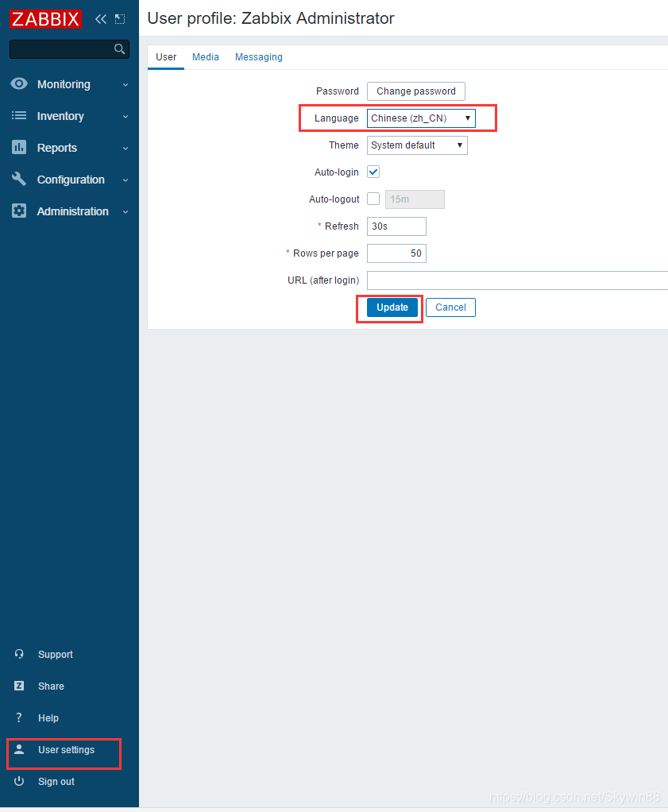Enable the Auto-logout checkbox
Screen dimensions: 668x812
[373, 199]
